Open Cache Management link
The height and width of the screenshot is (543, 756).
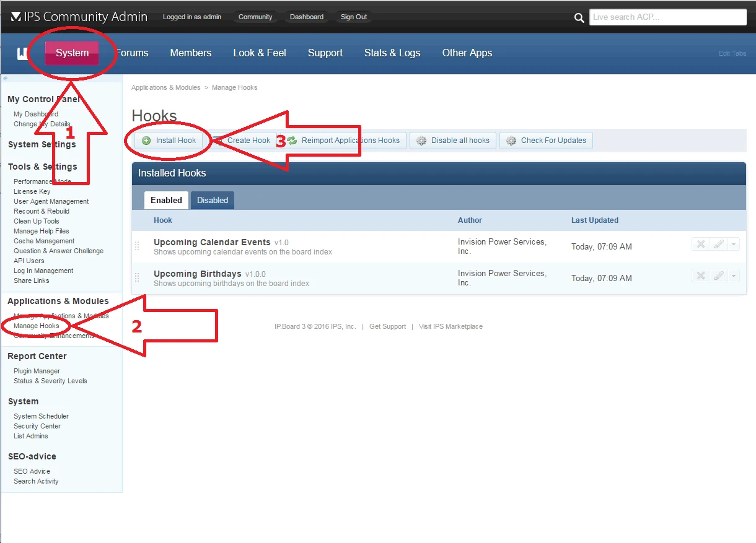pos(44,241)
